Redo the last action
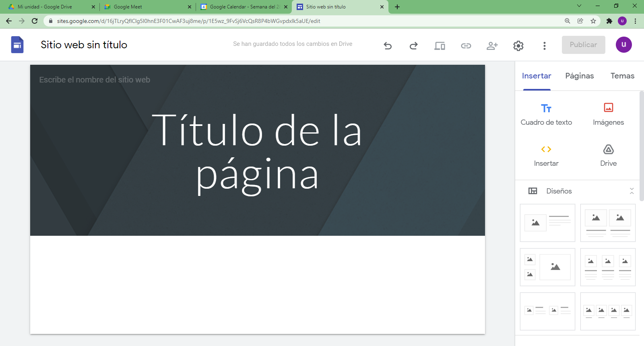This screenshot has height=346, width=644. pos(414,46)
